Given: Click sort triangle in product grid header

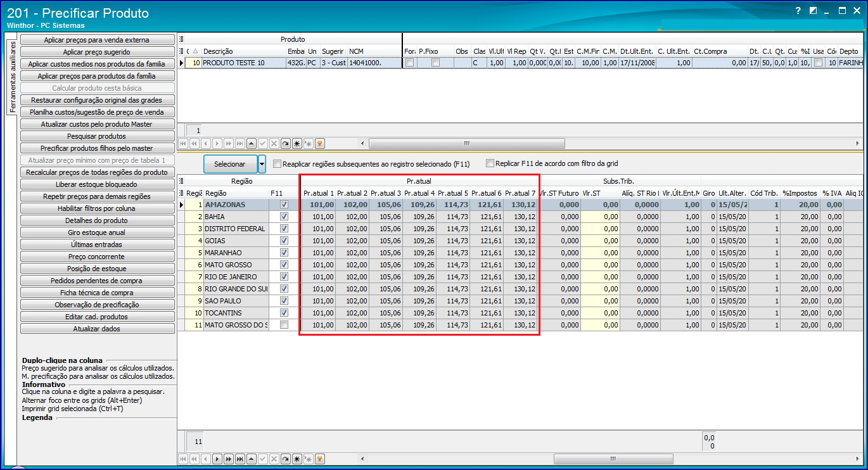Looking at the screenshot, I should tap(195, 51).
